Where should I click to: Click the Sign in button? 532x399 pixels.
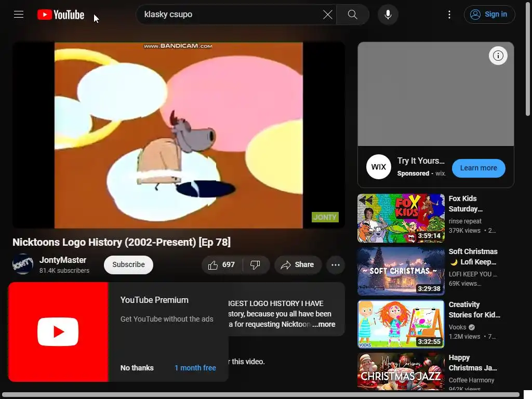point(489,15)
